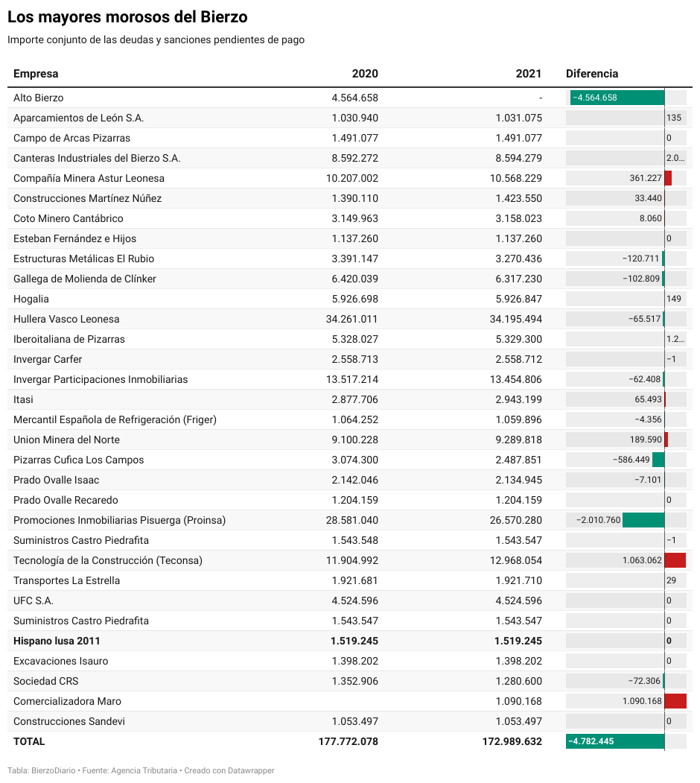
Task: Click the difference value 361.227
Action: click(x=646, y=178)
